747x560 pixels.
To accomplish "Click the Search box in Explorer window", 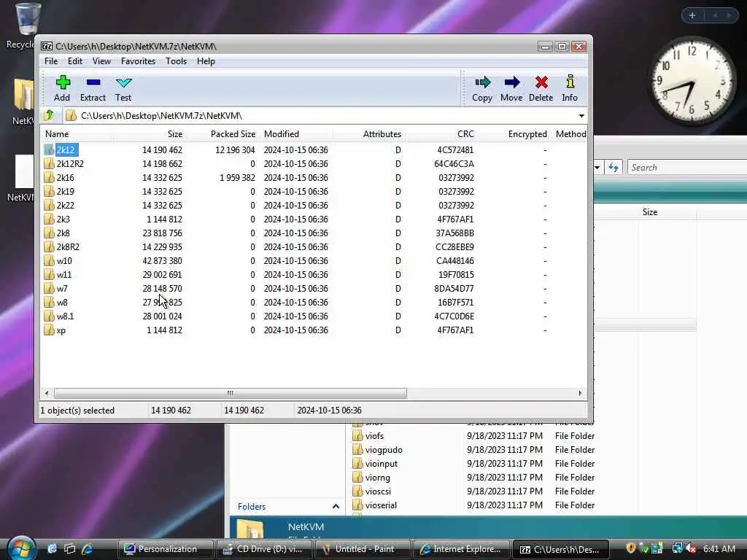I will coord(687,168).
